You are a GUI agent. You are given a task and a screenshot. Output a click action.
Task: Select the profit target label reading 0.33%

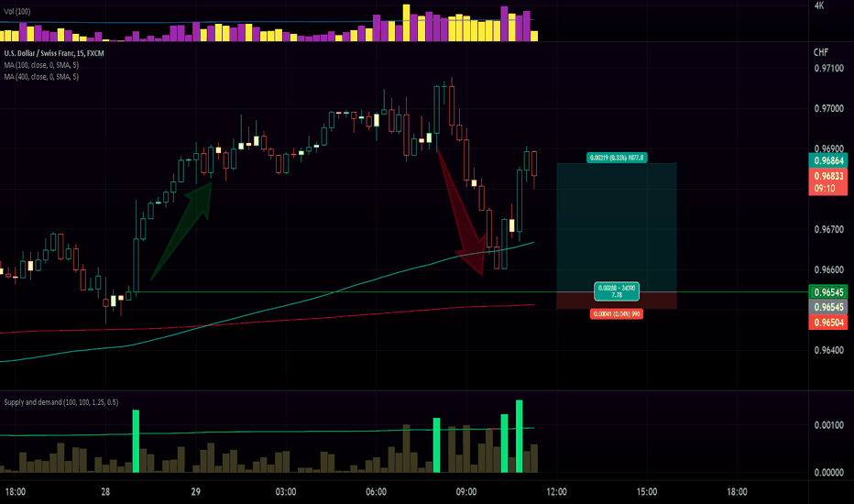pos(617,158)
